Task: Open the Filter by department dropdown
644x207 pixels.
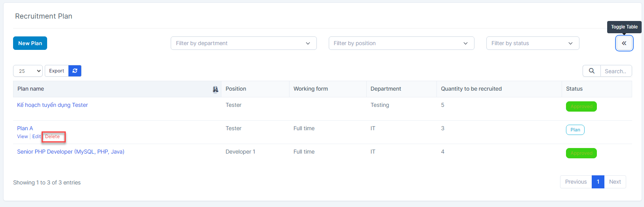Action: (243, 43)
